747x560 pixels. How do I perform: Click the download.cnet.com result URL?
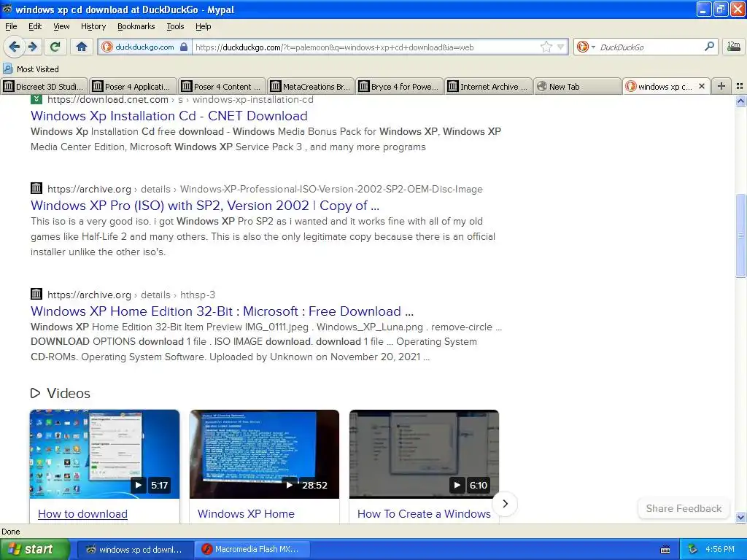180,99
